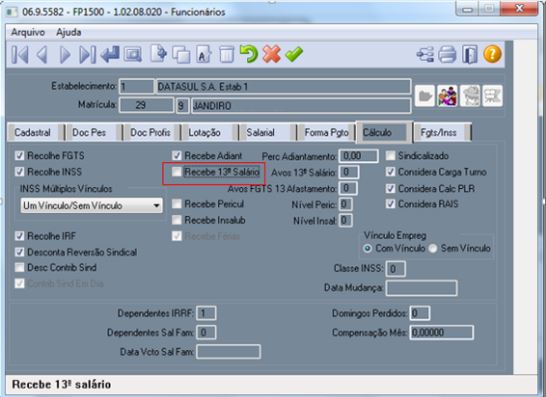This screenshot has width=546, height=397.
Task: Click the red X cancel icon
Action: (272, 54)
